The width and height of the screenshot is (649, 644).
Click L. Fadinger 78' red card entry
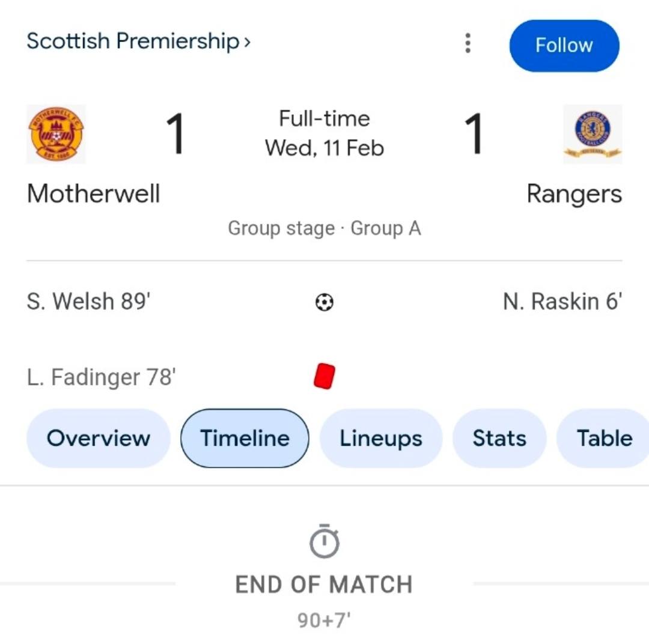pyautogui.click(x=102, y=377)
